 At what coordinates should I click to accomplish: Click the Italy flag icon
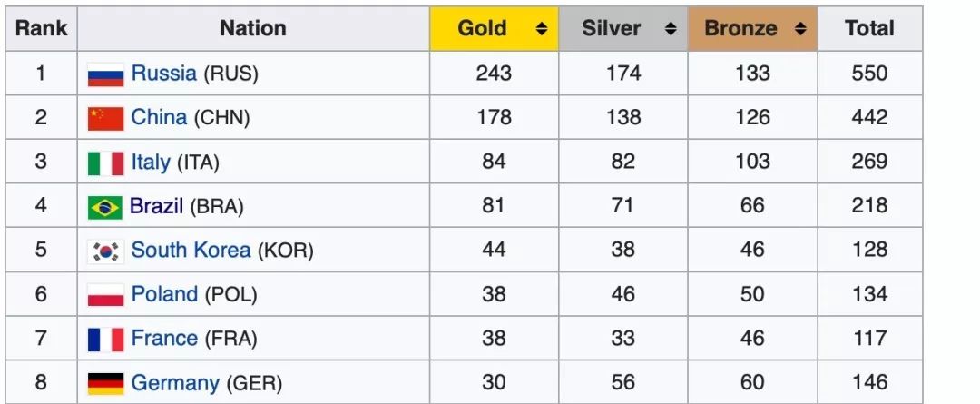pyautogui.click(x=105, y=163)
